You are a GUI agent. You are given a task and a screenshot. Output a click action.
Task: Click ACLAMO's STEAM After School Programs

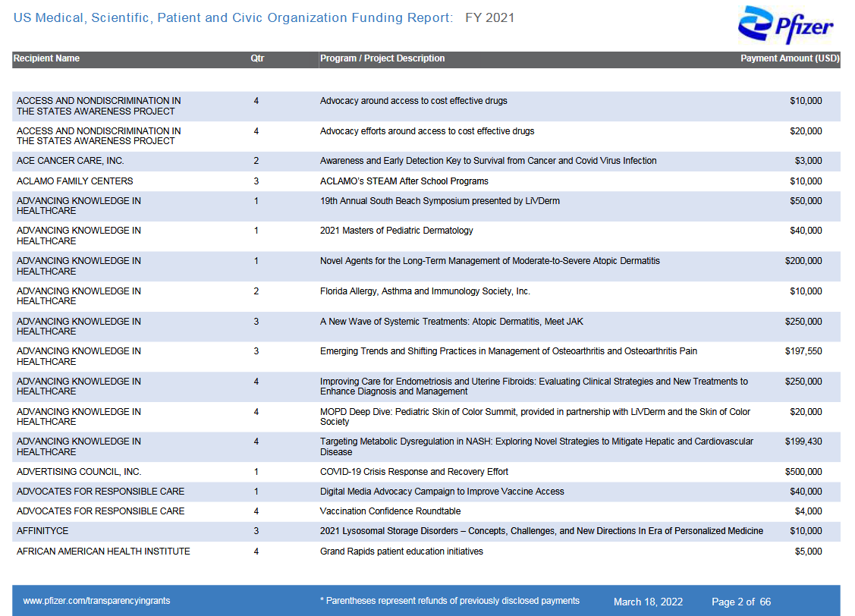point(404,181)
